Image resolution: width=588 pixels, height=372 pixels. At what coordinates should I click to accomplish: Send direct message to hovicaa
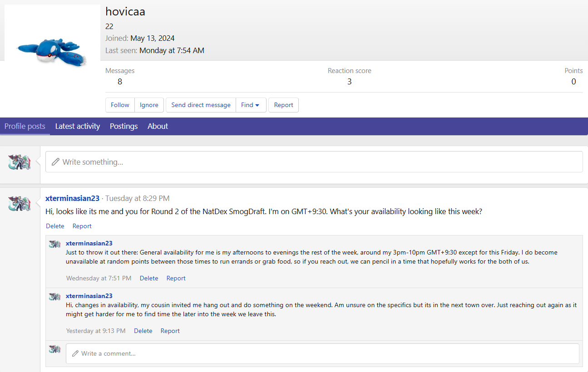[x=201, y=105]
